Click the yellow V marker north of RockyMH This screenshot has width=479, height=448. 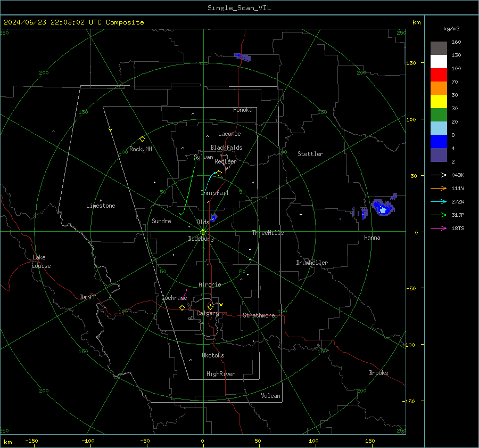111,130
